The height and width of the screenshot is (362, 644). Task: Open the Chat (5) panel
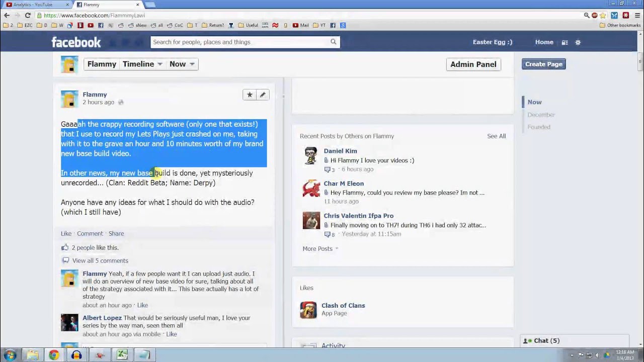pos(575,340)
